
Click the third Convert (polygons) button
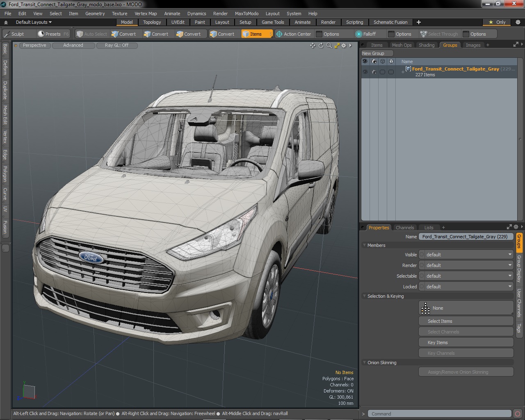point(189,34)
